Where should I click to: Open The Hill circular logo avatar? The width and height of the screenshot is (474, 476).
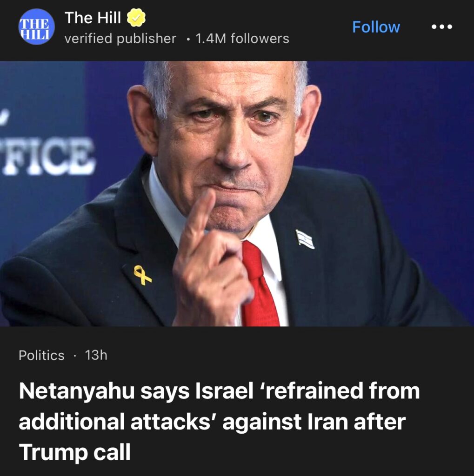(x=36, y=26)
